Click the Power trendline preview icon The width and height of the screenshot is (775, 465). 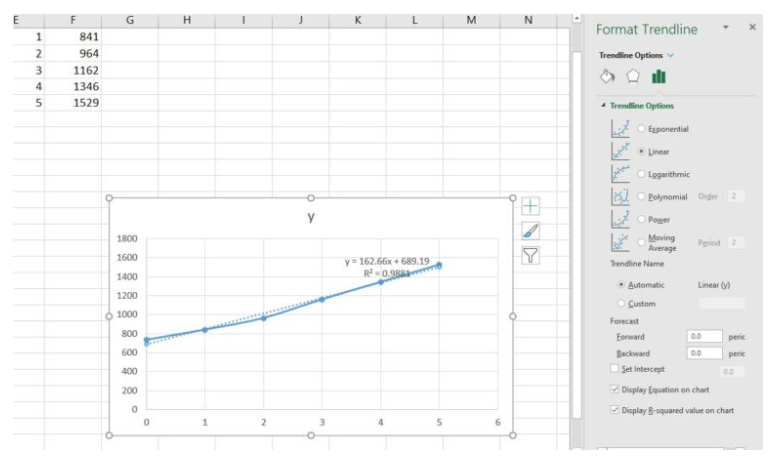coord(620,219)
